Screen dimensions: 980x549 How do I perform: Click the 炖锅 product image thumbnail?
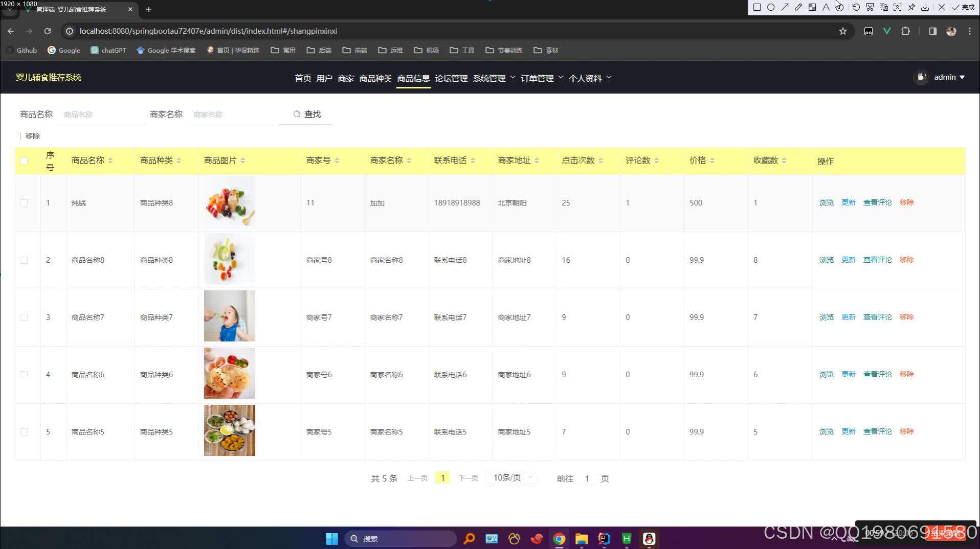229,201
